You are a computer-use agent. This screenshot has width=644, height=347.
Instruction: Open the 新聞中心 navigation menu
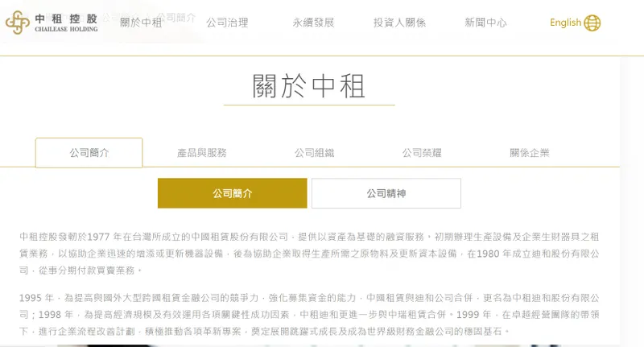point(485,23)
